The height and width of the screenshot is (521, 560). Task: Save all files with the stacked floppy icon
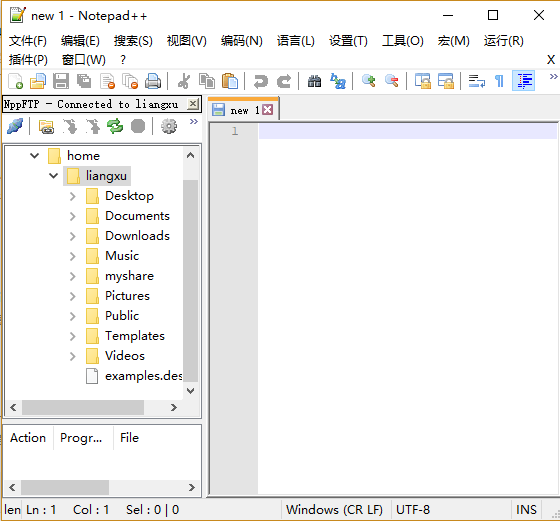pos(84,81)
